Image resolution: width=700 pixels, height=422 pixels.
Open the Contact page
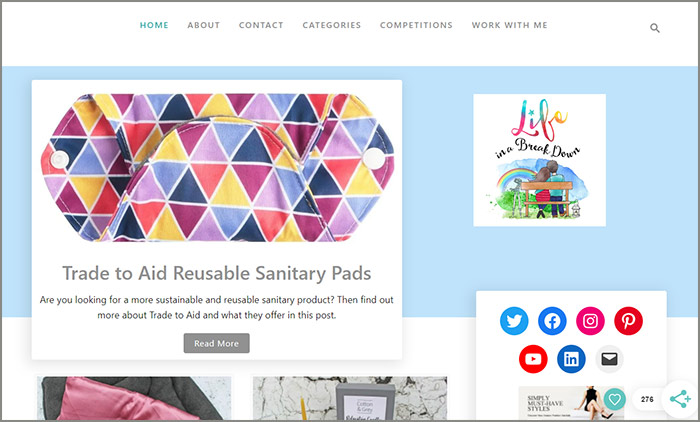261,25
